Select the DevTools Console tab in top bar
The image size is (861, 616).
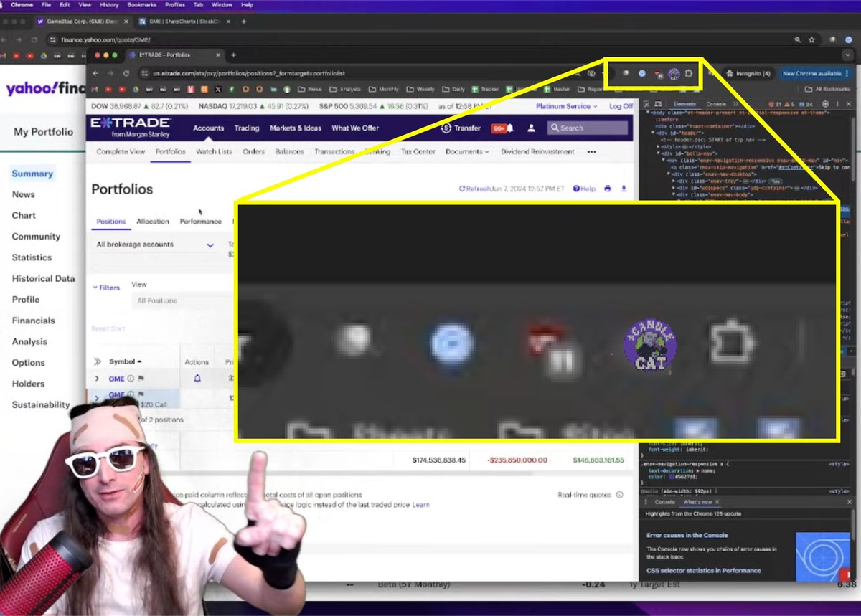point(715,104)
